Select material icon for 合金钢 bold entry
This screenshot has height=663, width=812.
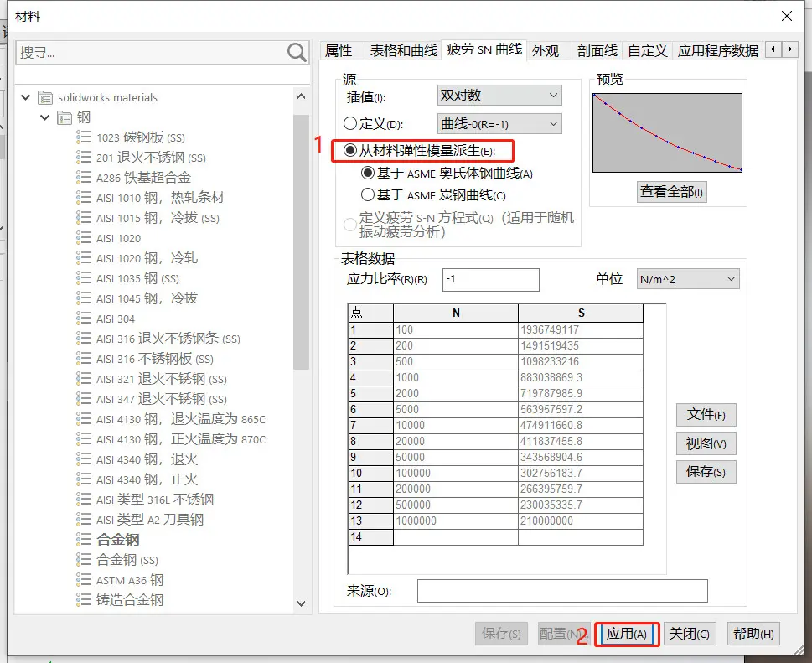click(x=83, y=539)
